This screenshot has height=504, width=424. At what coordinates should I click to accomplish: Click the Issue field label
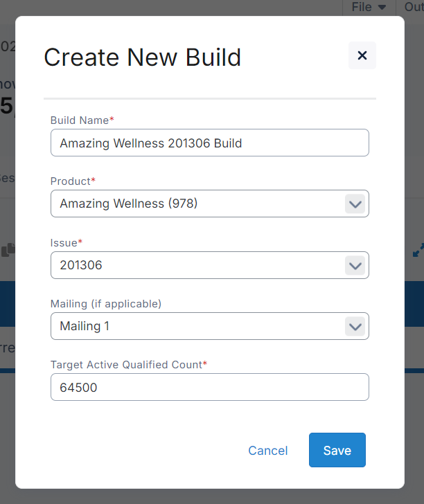pos(66,242)
